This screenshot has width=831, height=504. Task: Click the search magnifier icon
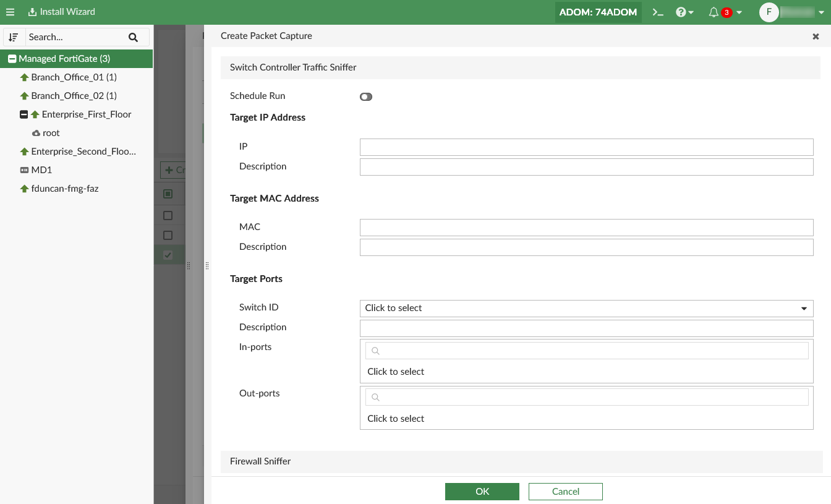tap(133, 37)
